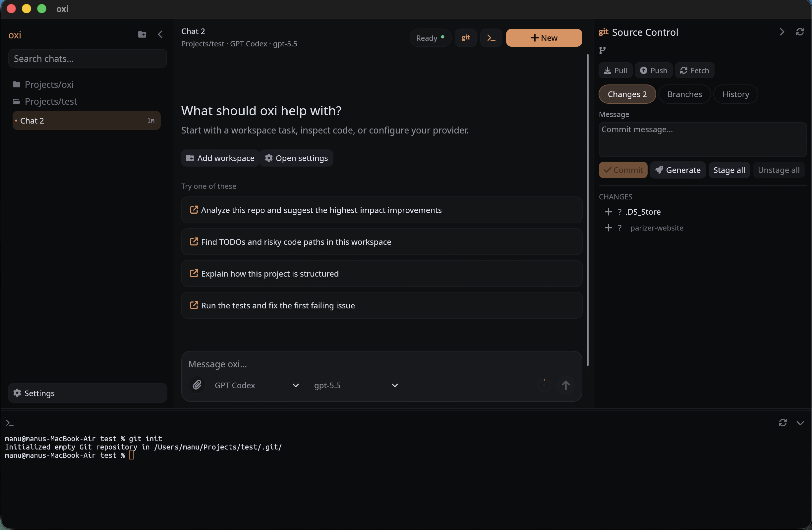
Task: Start a new chat with the New button
Action: (x=544, y=38)
